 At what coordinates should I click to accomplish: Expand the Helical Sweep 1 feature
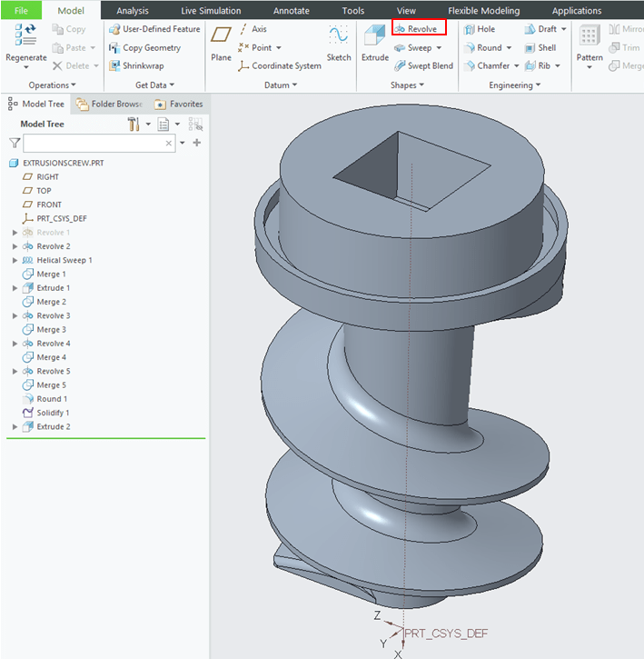click(15, 260)
